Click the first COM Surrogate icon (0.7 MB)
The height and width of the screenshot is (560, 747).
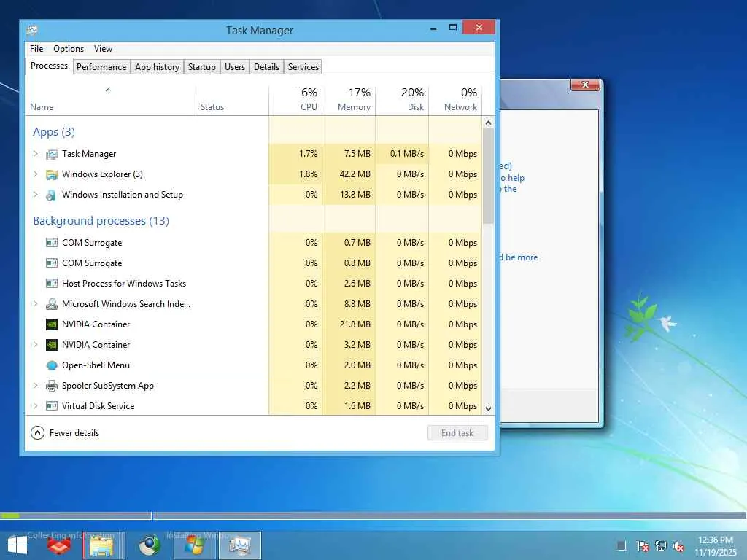[52, 243]
